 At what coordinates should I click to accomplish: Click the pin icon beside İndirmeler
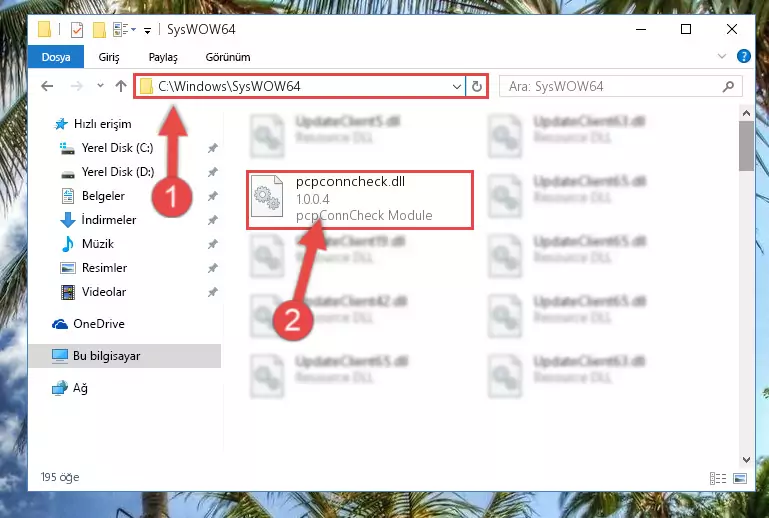tap(212, 220)
